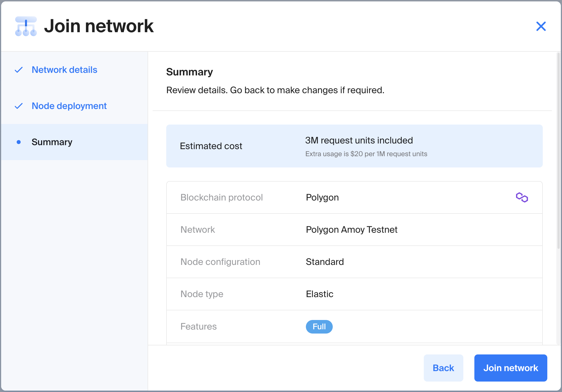Viewport: 562px width, 392px height.
Task: Click the Full features badge
Action: pyautogui.click(x=319, y=326)
